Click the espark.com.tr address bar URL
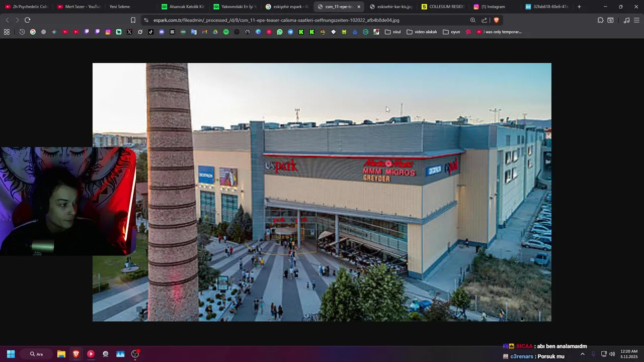 [276, 20]
